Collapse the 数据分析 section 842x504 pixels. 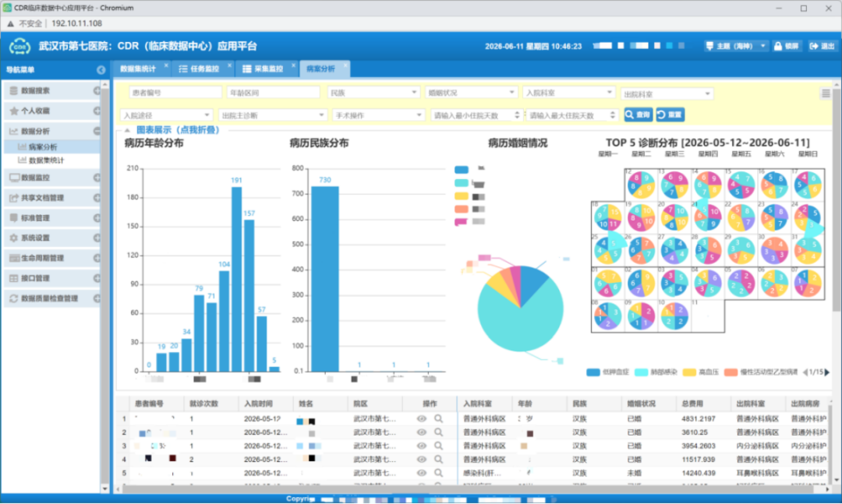[x=97, y=131]
